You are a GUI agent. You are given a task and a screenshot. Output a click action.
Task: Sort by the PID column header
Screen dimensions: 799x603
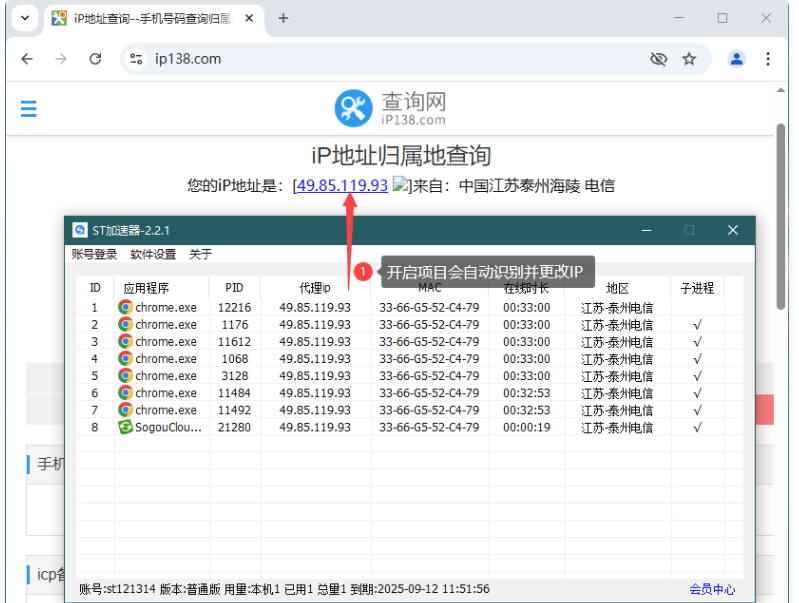pos(234,288)
